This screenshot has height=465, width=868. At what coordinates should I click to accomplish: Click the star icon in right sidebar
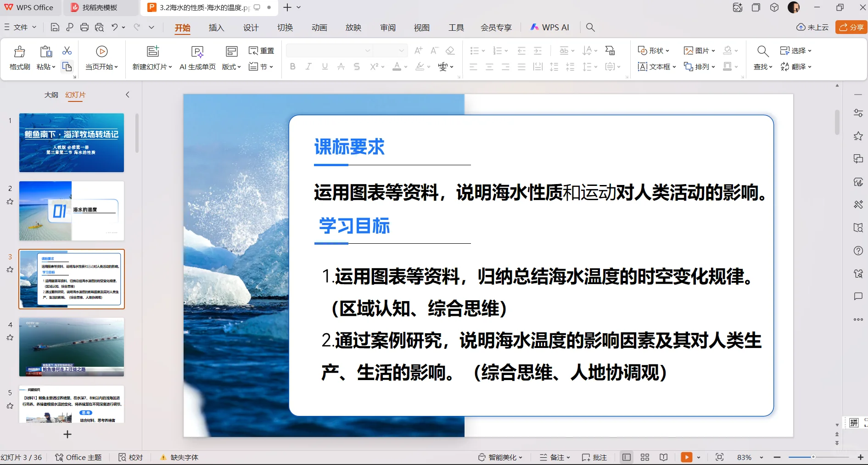(858, 136)
